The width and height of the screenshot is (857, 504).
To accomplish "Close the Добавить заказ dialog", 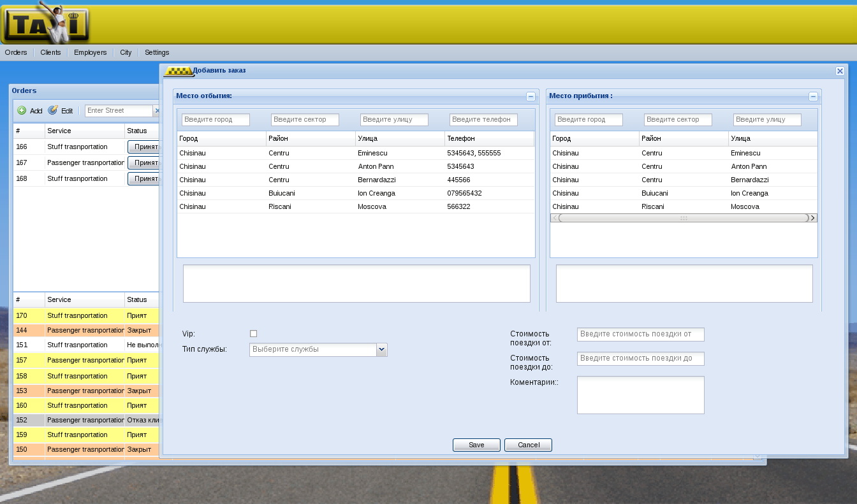I will click(x=840, y=71).
